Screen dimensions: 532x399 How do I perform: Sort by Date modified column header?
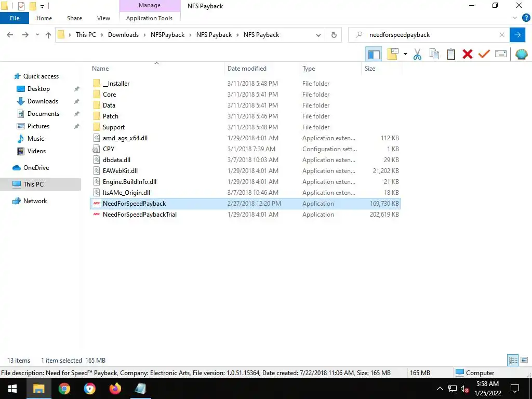click(x=247, y=68)
